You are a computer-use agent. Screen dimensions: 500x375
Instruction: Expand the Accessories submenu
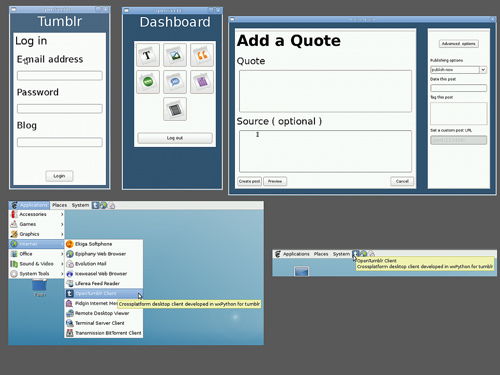[37, 214]
